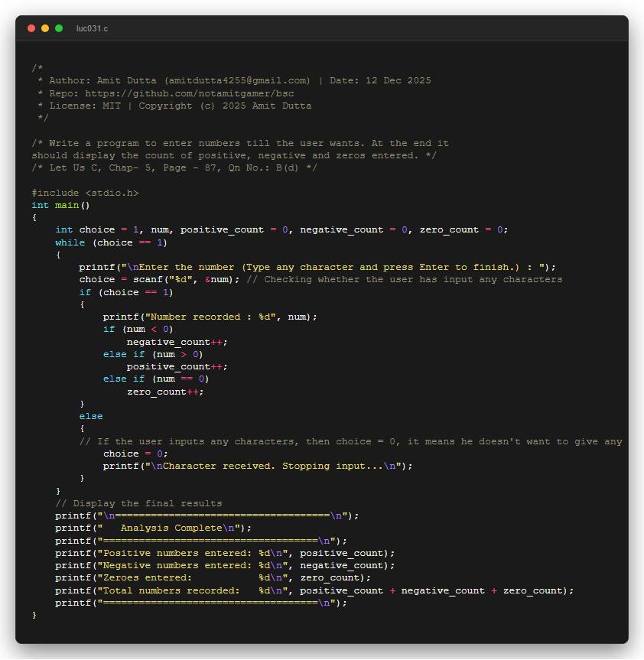Click the printf 'Number recorded' line

click(210, 317)
